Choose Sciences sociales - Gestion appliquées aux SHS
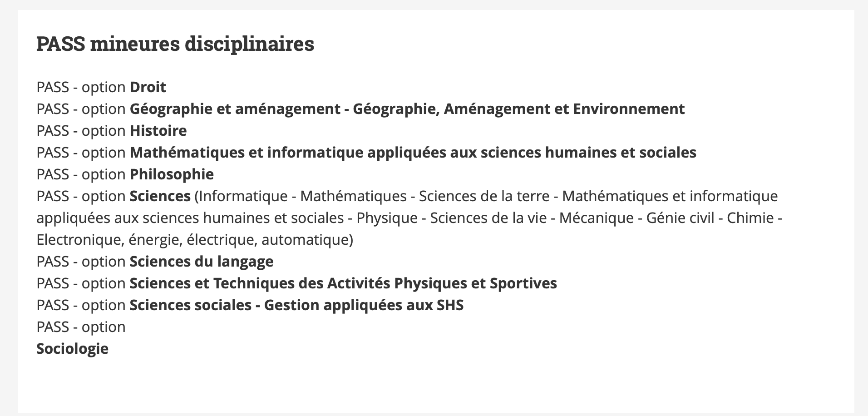This screenshot has height=416, width=868. (296, 305)
